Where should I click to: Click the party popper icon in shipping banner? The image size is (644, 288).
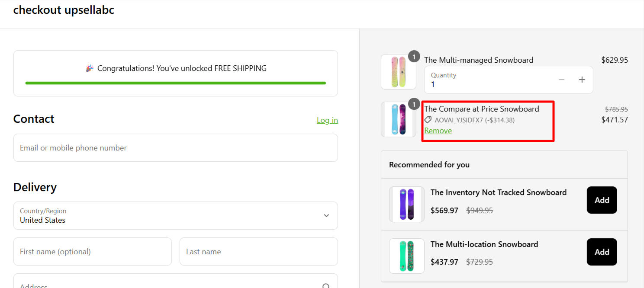coord(90,68)
